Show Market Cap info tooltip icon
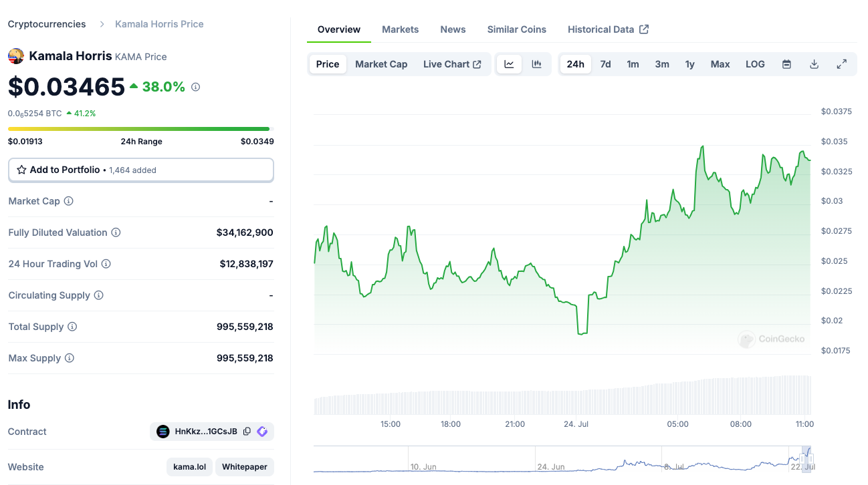The height and width of the screenshot is (485, 868). (x=68, y=201)
